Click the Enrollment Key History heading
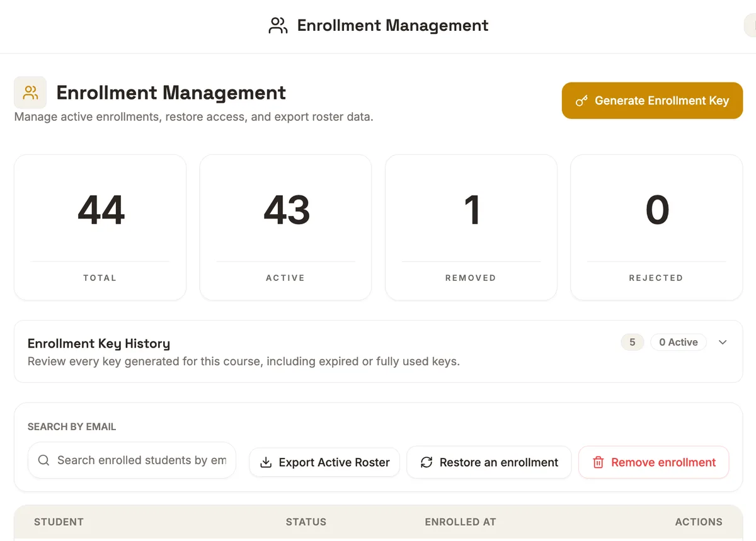 coord(99,343)
